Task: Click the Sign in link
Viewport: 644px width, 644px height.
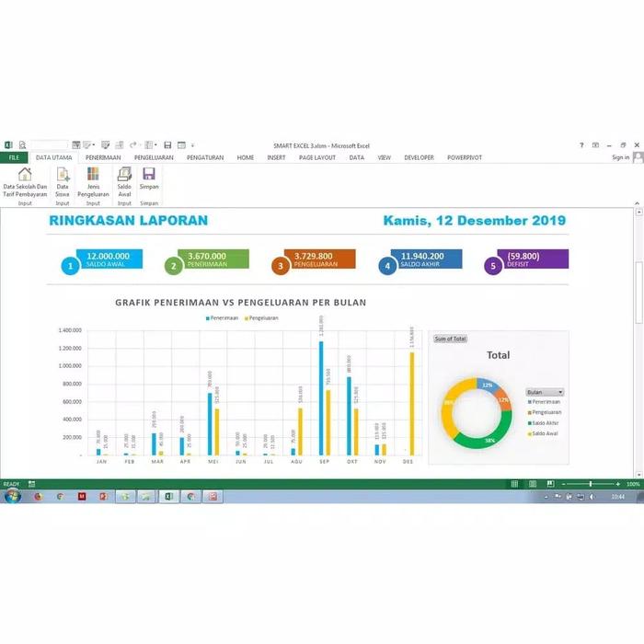Action: click(x=620, y=157)
